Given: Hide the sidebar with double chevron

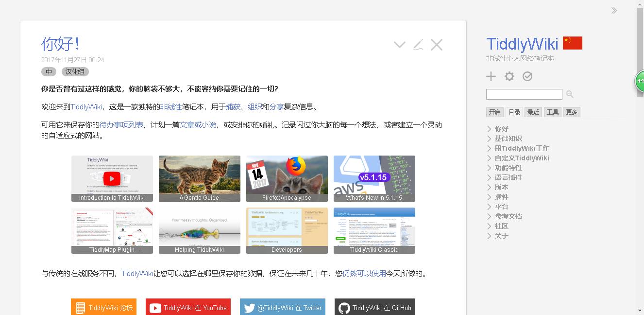Looking at the screenshot, I should coord(614,10).
